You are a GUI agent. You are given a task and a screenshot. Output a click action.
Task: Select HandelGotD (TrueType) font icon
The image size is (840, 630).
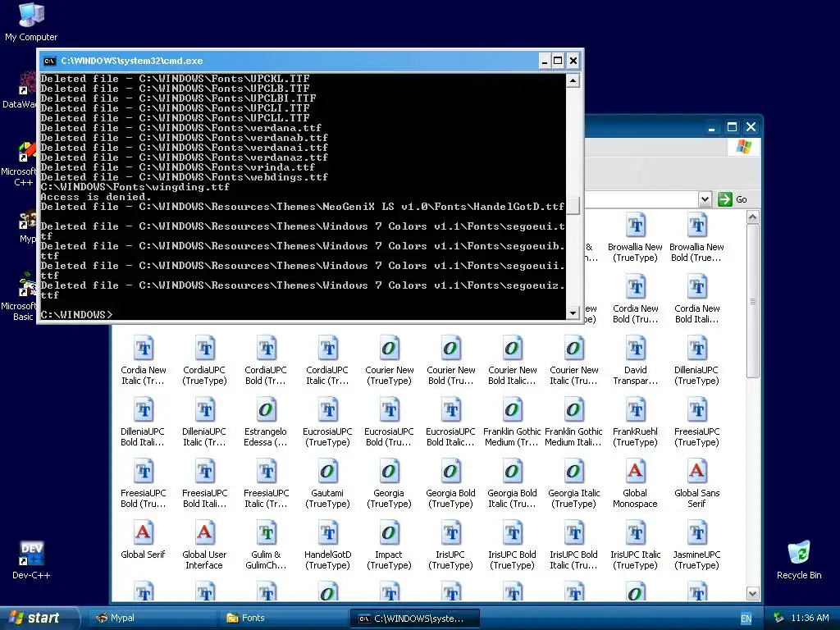tap(327, 545)
